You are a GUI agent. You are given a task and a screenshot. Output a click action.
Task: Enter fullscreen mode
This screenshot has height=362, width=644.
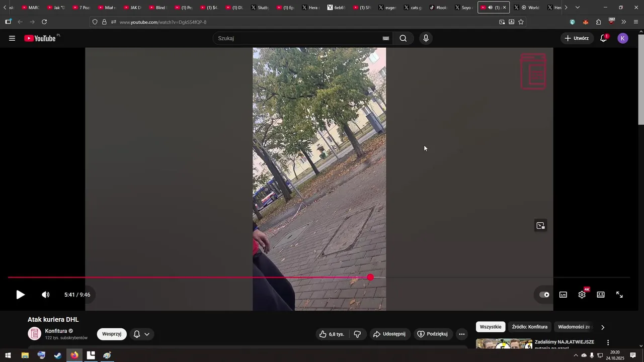(619, 295)
